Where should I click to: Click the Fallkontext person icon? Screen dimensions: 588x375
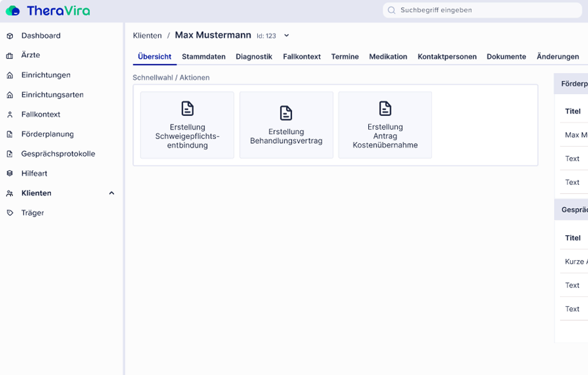(x=10, y=115)
